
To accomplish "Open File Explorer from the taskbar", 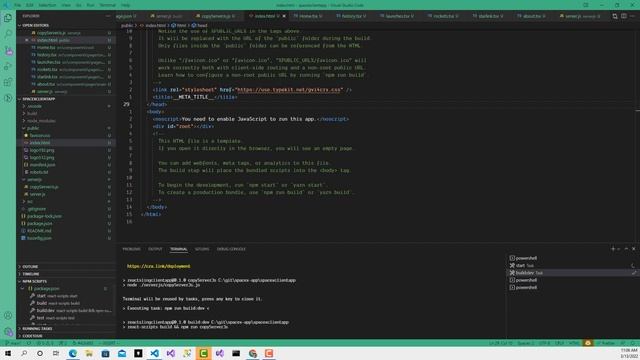I will 89,353.
